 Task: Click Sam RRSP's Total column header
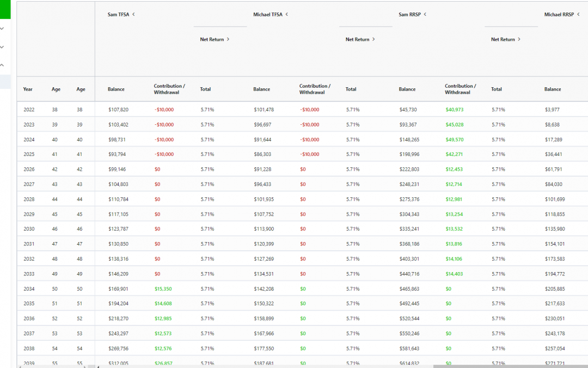(x=497, y=89)
